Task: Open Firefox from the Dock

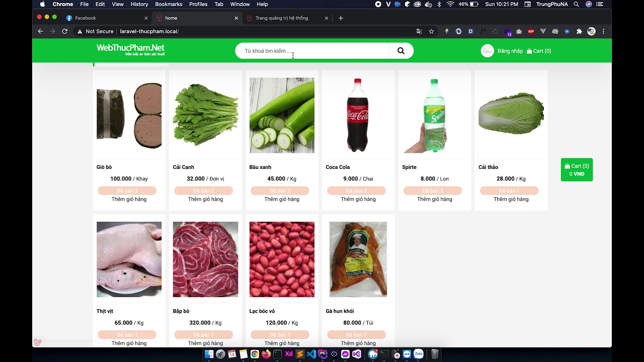Action: click(266, 354)
